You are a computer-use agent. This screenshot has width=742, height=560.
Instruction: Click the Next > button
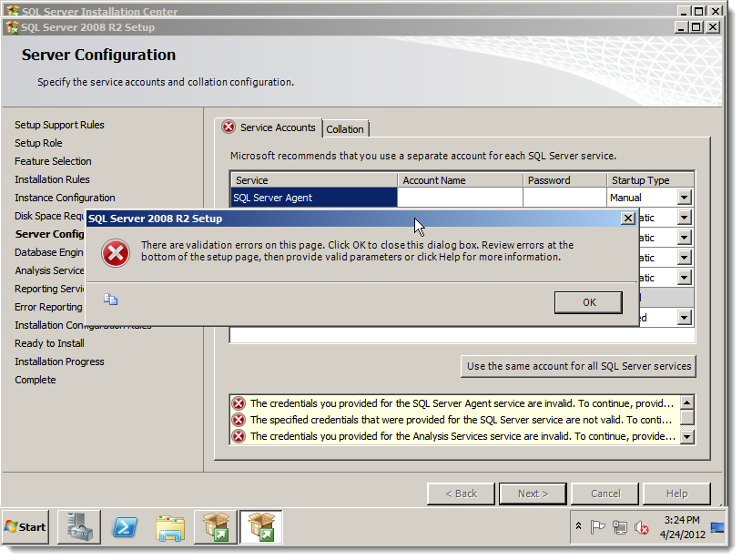tap(533, 494)
